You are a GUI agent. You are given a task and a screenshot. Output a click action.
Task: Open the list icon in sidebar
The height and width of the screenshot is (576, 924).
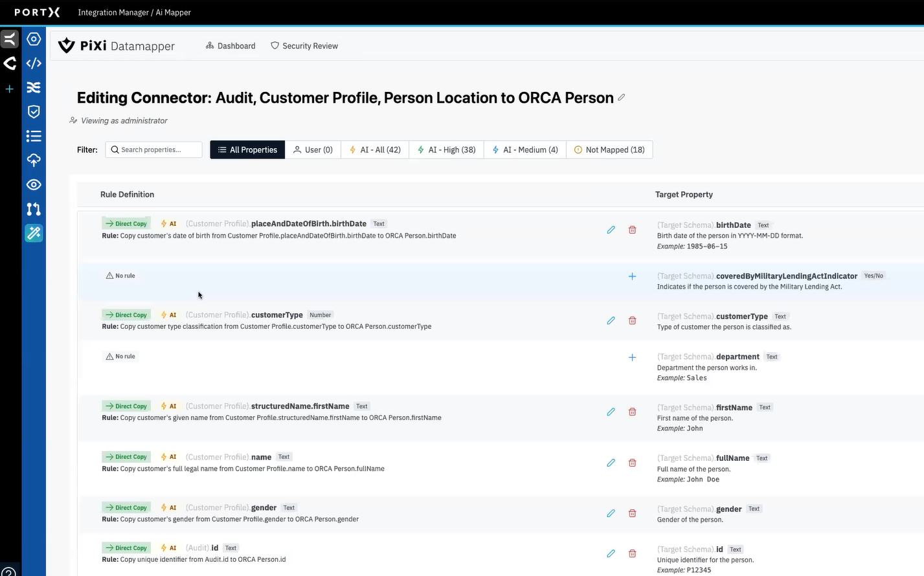point(34,137)
